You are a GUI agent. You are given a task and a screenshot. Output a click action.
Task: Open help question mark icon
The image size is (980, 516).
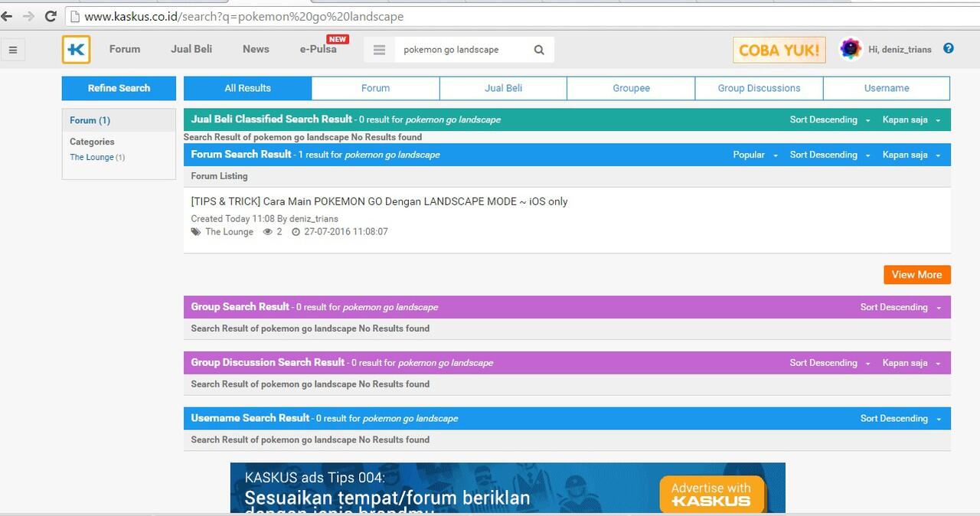click(949, 48)
